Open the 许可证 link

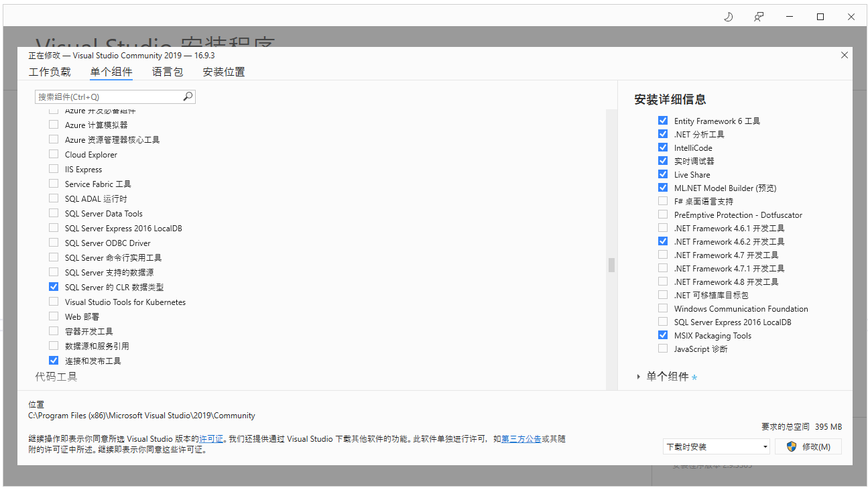click(x=211, y=439)
